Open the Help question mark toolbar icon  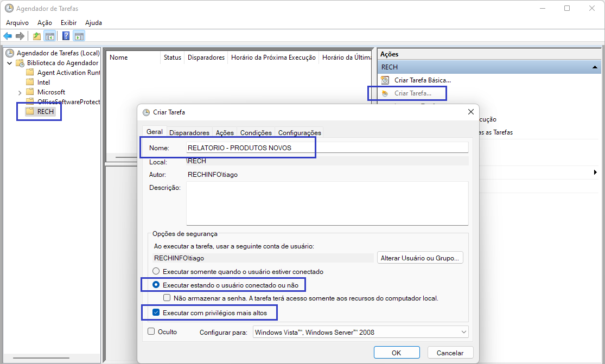(x=66, y=36)
